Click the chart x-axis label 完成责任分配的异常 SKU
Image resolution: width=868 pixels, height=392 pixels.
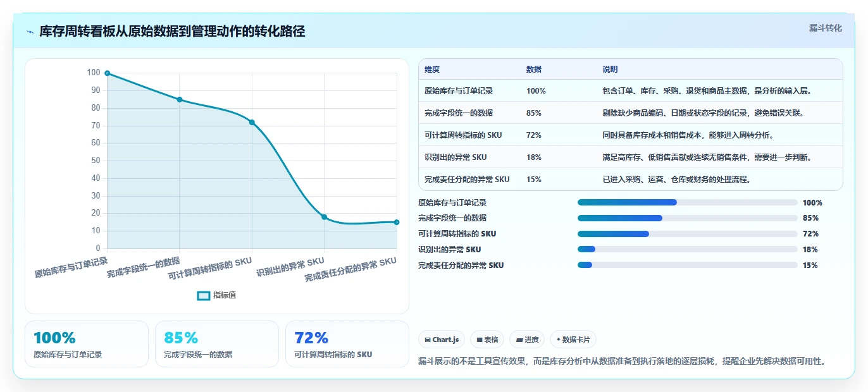350,269
